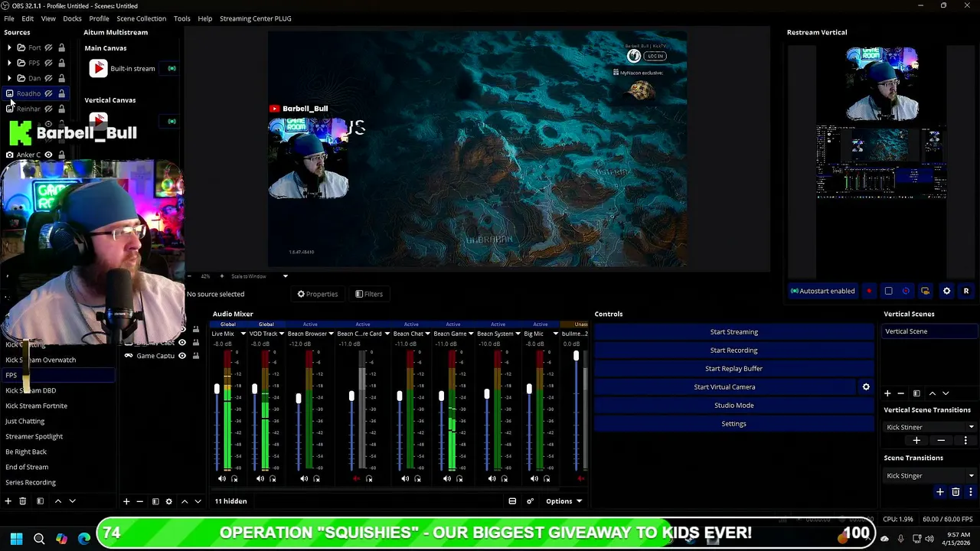Open the Virtual Camera settings gear
This screenshot has width=980, height=551.
866,387
